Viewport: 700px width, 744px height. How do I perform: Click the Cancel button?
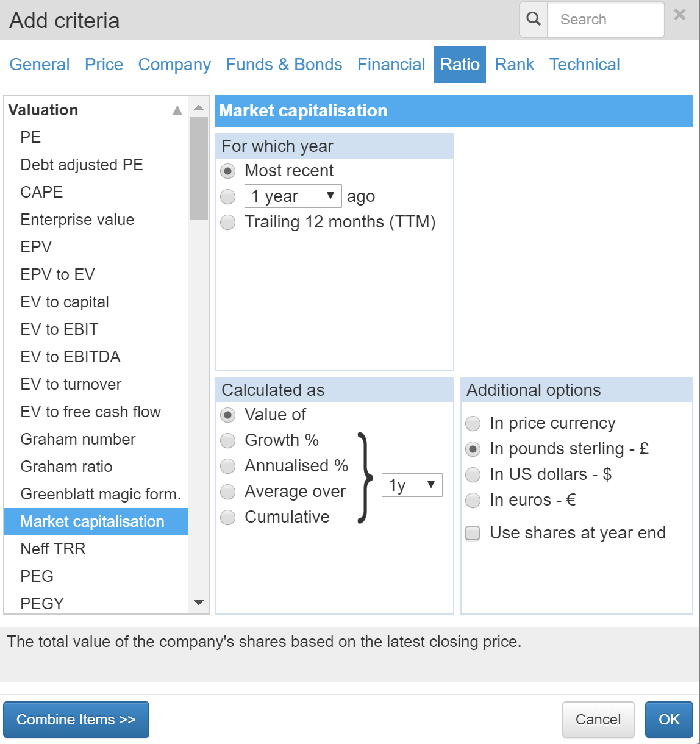tap(598, 720)
